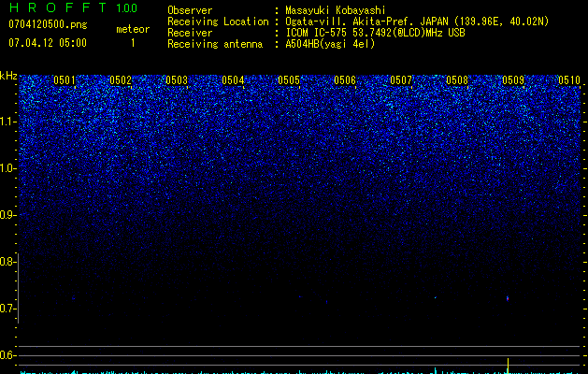The image size is (588, 374).
Task: Click the A504HB(yagi 4el) antenna text
Action: click(330, 44)
